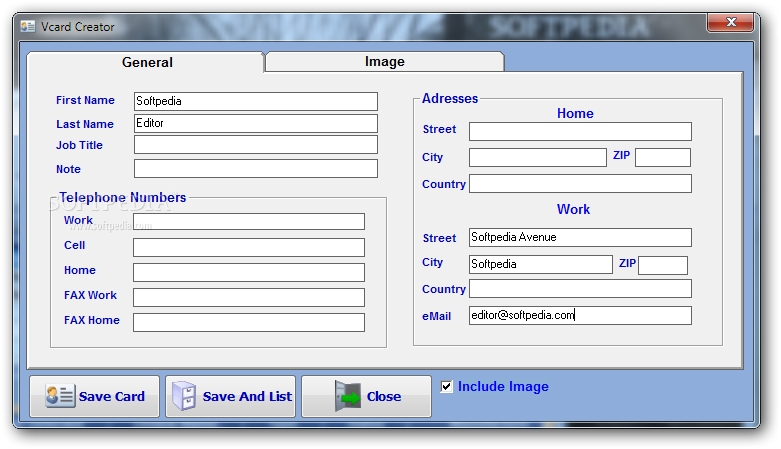Click the Include Image label text
The image size is (781, 449).
tap(503, 387)
